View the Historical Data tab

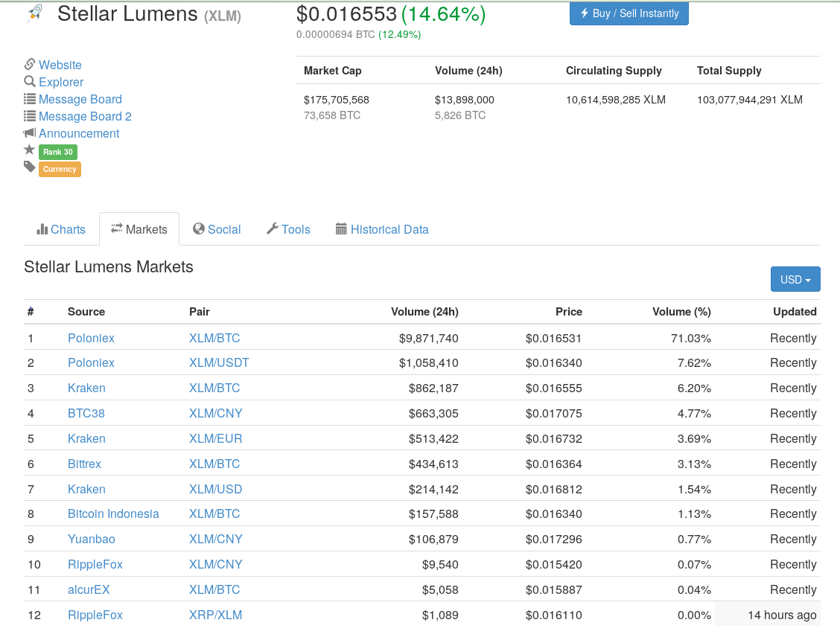point(382,229)
